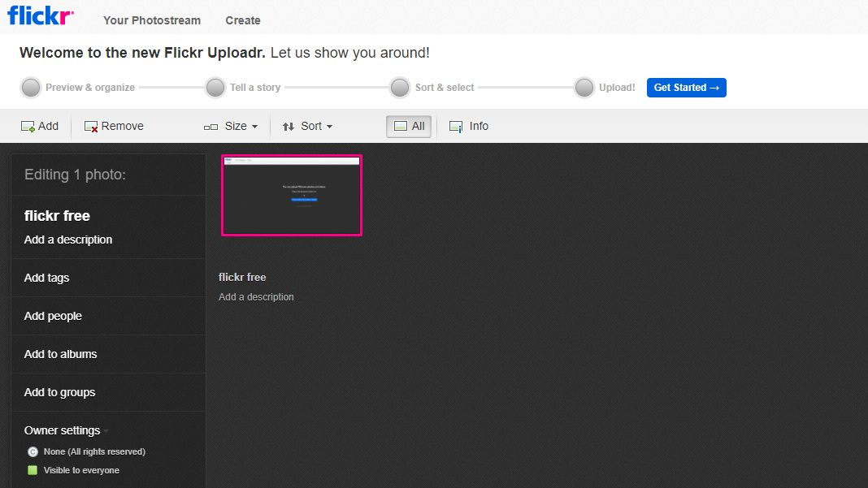Toggle the All selection button
This screenshot has height=488, width=868.
point(409,126)
